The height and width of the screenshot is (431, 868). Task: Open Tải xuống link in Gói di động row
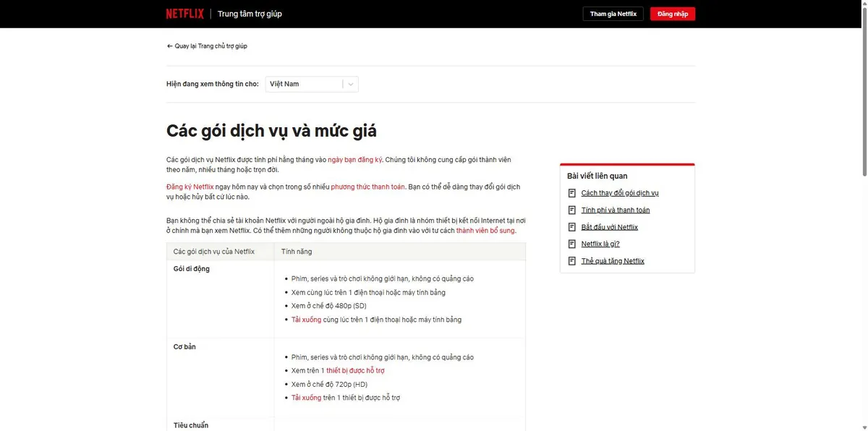point(306,320)
